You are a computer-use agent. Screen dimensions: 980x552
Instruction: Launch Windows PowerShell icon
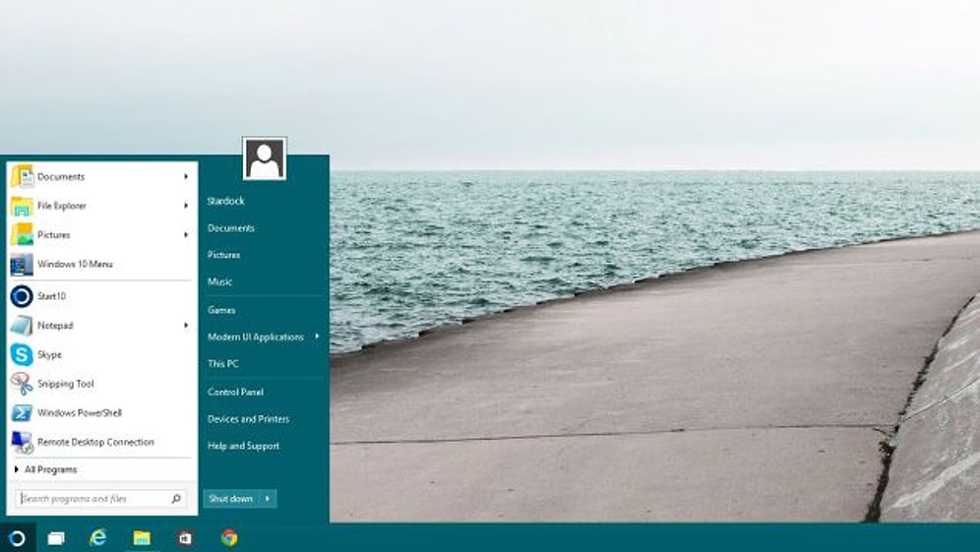[x=22, y=412]
